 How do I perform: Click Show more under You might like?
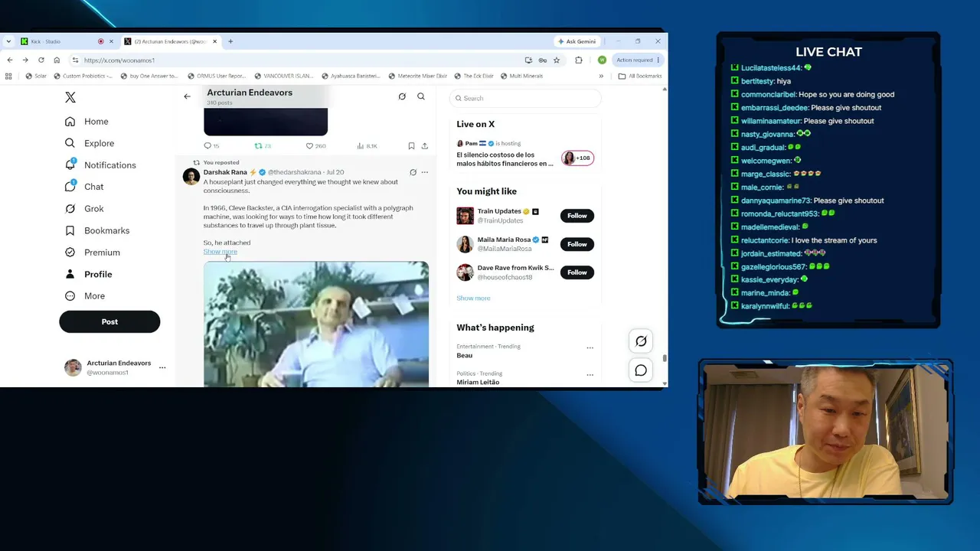[x=473, y=298]
